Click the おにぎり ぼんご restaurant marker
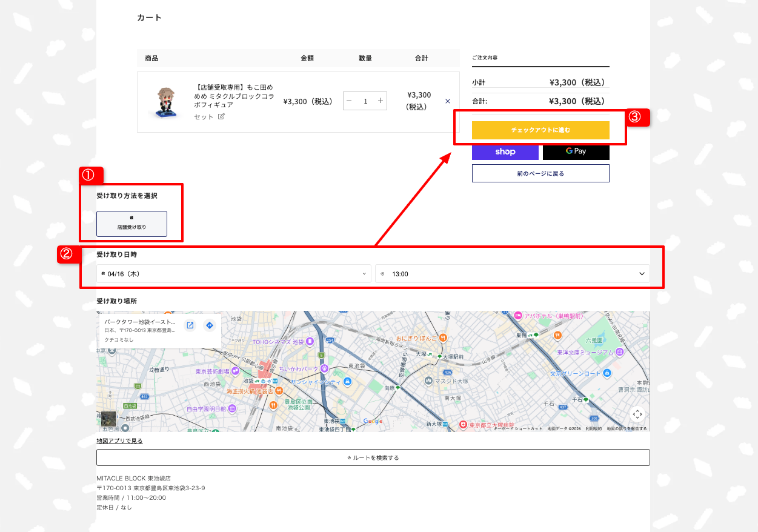 point(444,337)
